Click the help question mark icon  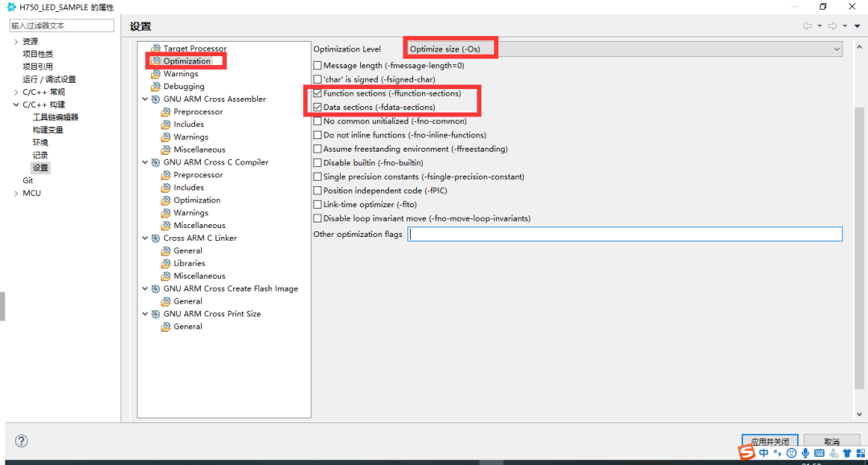(x=21, y=441)
